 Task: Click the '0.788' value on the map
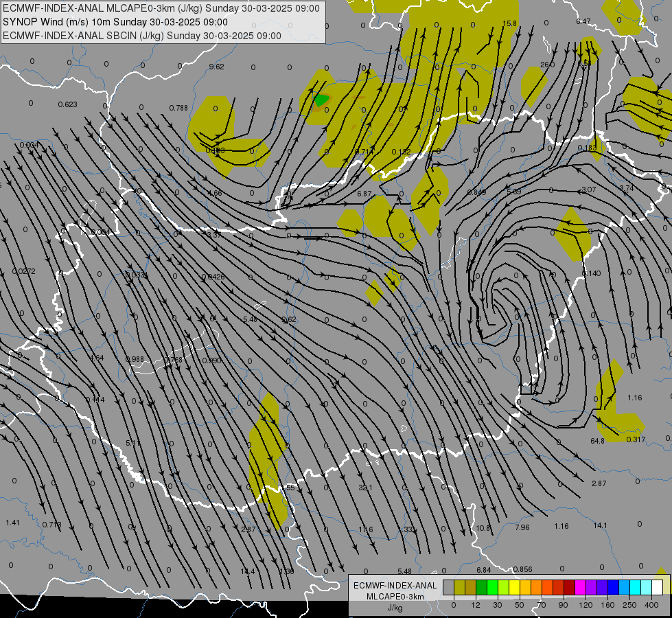(178, 108)
